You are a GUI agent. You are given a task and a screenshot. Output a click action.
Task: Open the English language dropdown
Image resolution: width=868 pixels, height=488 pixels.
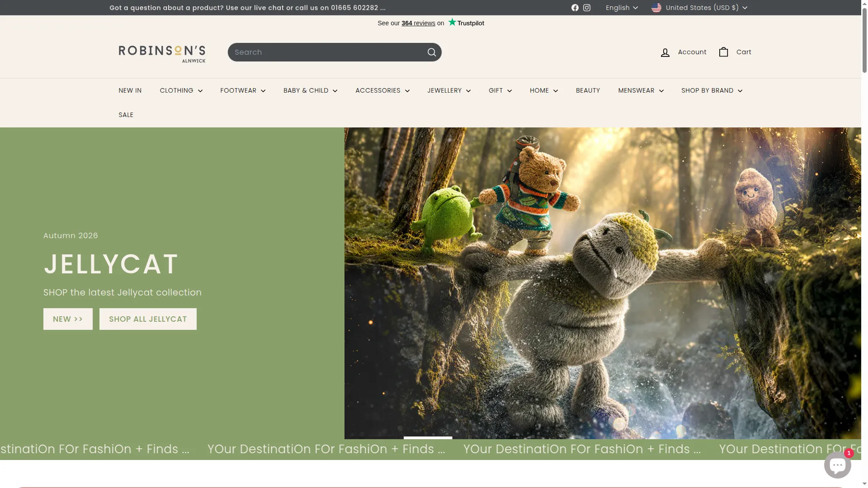(622, 8)
